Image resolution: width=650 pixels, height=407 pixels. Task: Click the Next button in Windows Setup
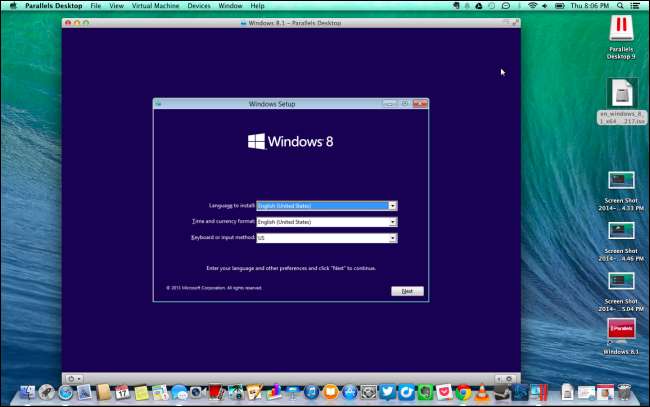pos(407,291)
